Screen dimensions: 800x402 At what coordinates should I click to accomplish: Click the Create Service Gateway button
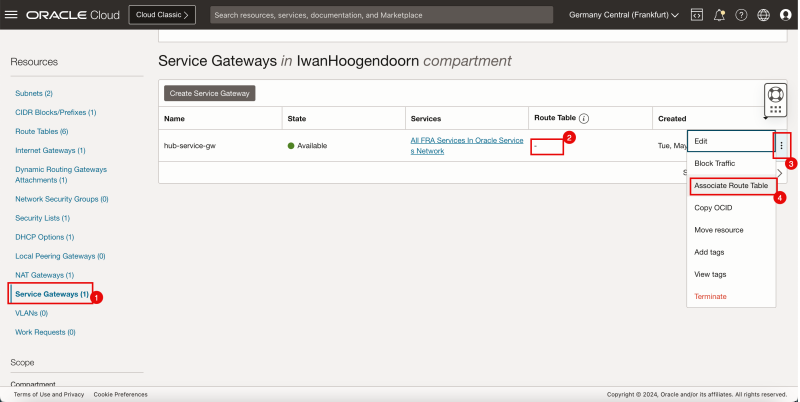point(210,93)
